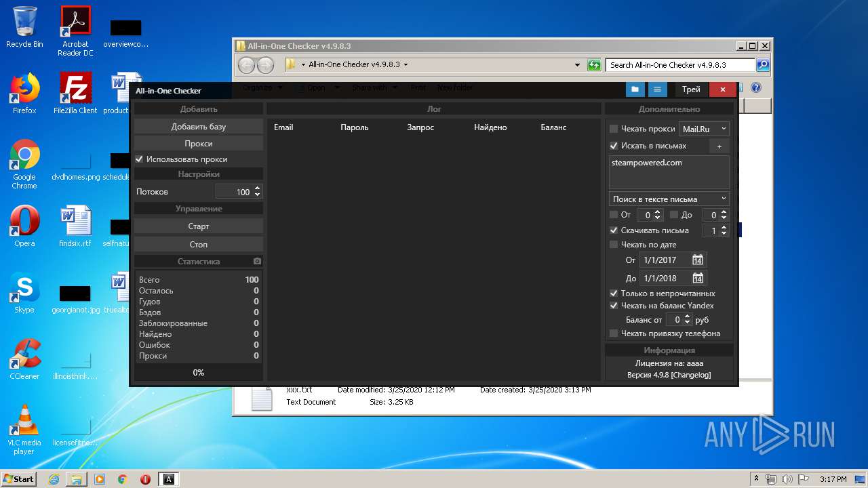Adjust the Скачивать письма count spinner
The height and width of the screenshot is (488, 868).
coord(724,230)
